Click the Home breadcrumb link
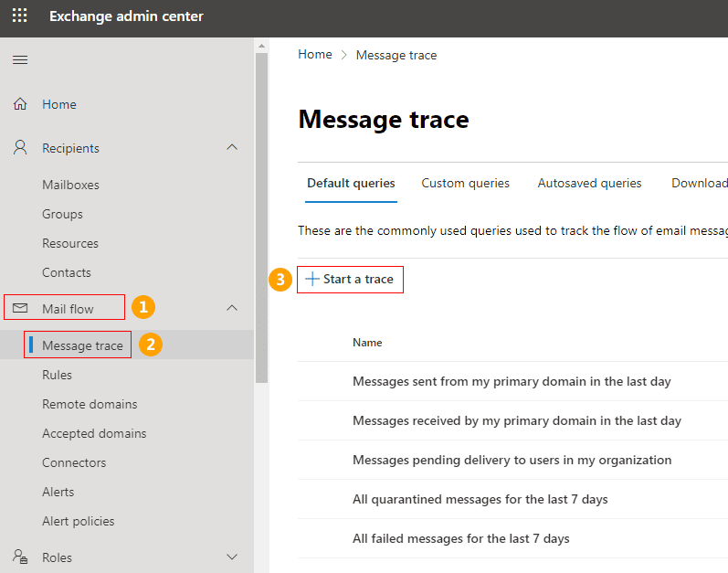This screenshot has height=573, width=728. point(315,55)
